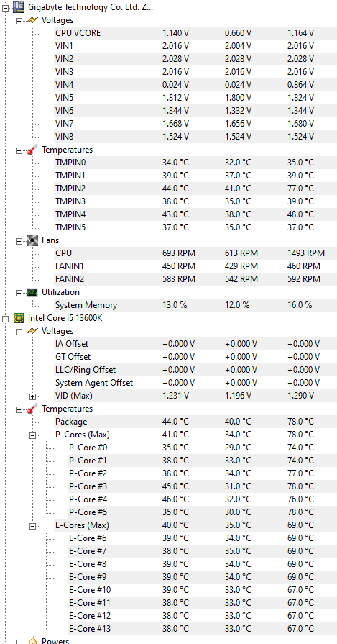Select the Package temperature row
337x644 pixels.
coord(195,422)
